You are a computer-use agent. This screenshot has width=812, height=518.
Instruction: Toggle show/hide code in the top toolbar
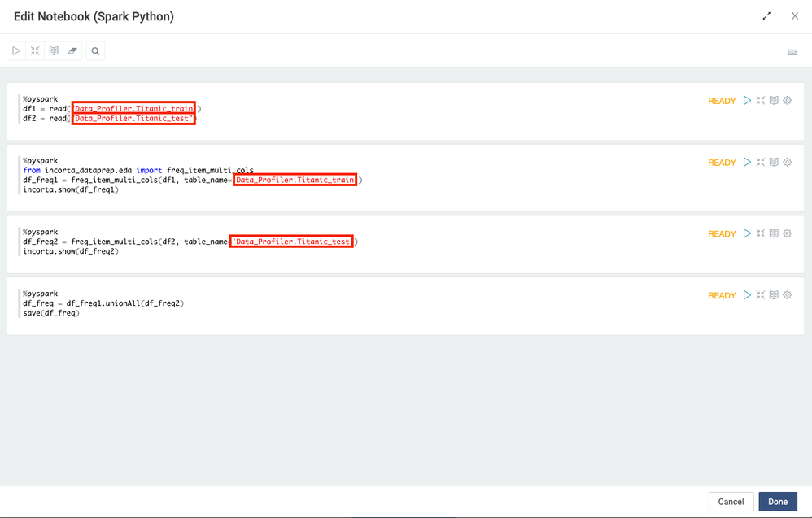pyautogui.click(x=35, y=51)
